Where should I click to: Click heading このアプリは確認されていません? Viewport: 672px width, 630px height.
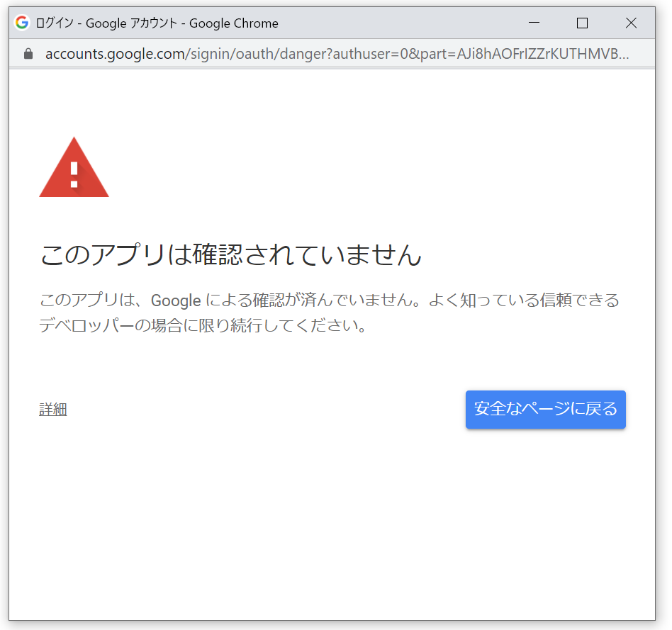(x=230, y=254)
